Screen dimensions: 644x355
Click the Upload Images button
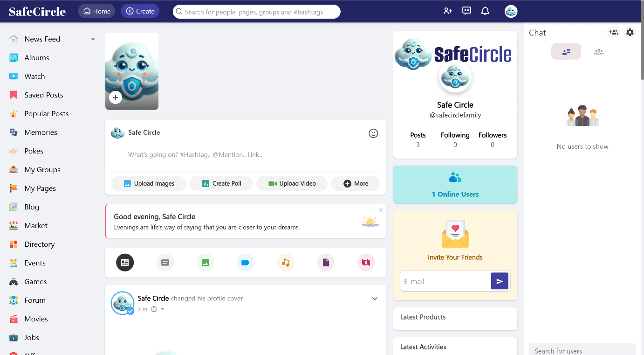point(149,184)
